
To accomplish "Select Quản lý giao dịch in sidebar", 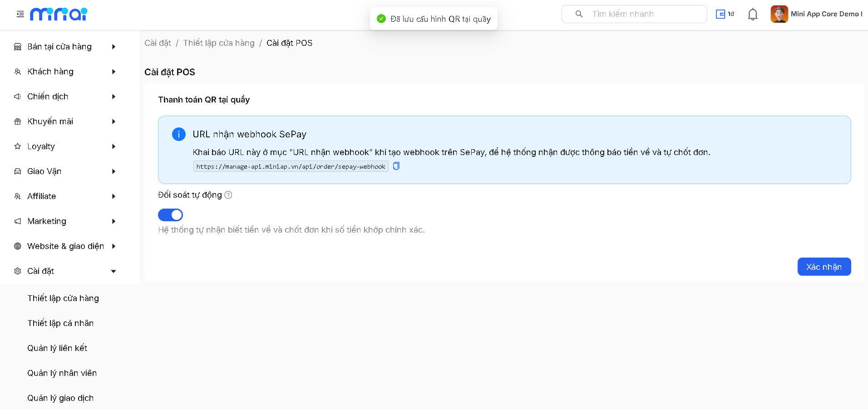I will click(x=60, y=398).
